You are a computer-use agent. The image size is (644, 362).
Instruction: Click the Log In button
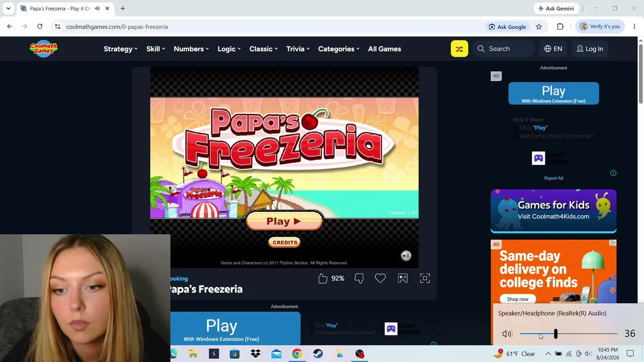(x=590, y=49)
